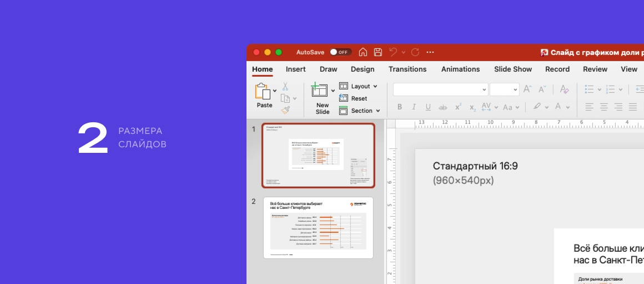
Task: Expand the highlight color dropdown arrow
Action: point(547,107)
